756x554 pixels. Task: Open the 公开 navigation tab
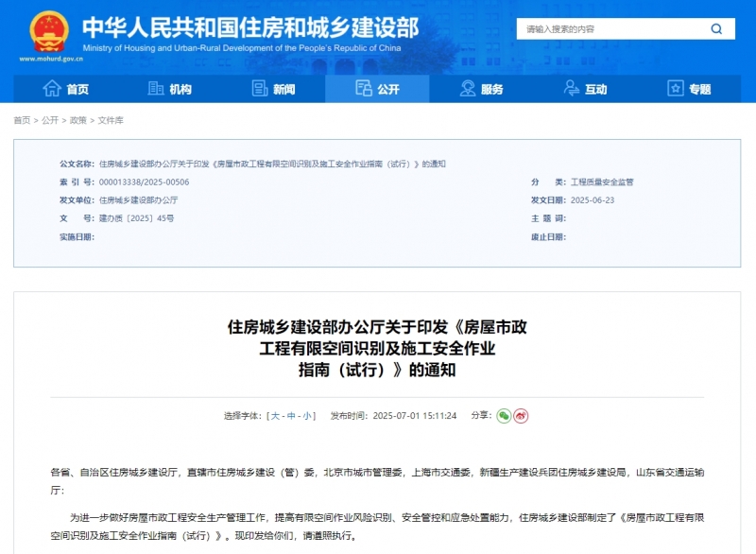click(377, 89)
